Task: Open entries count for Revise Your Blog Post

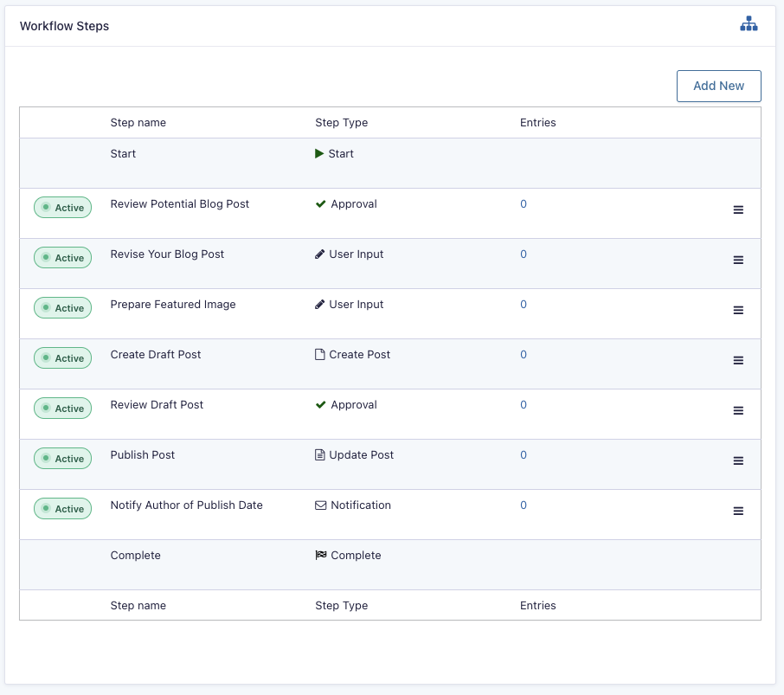Action: coord(524,254)
